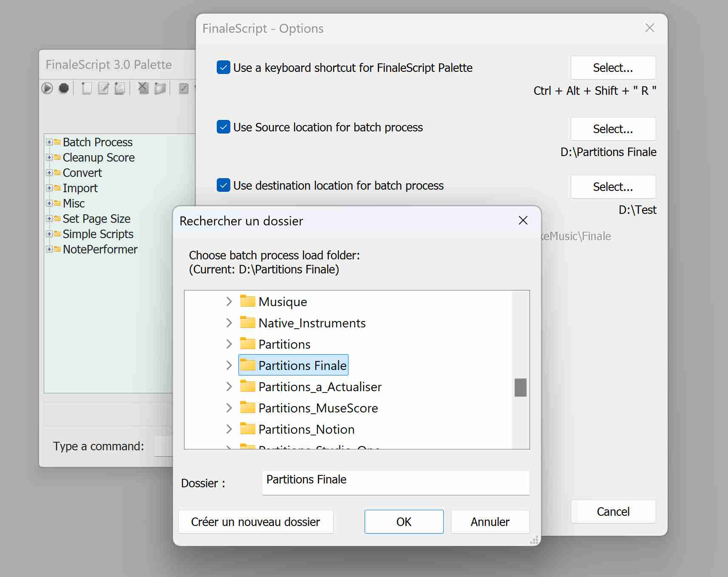Click the checkmark options icon in the palette
Image resolution: width=728 pixels, height=577 pixels.
pyautogui.click(x=184, y=88)
